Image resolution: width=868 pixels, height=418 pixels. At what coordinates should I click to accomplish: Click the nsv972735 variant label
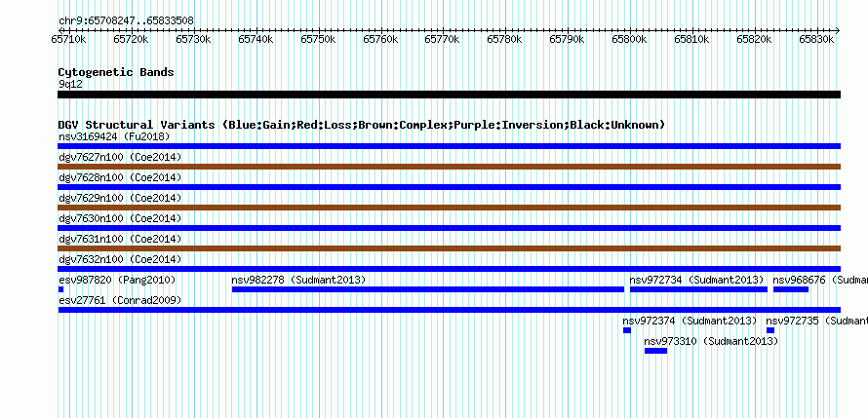816,321
